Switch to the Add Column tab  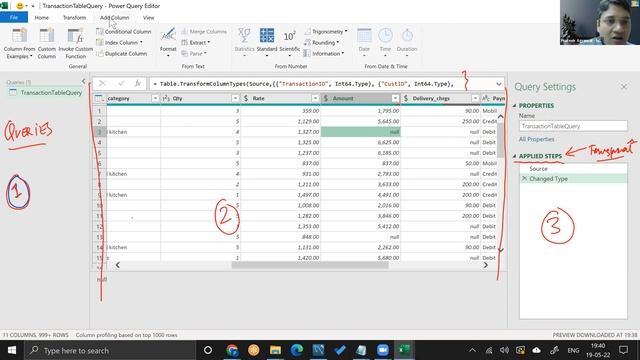click(115, 18)
